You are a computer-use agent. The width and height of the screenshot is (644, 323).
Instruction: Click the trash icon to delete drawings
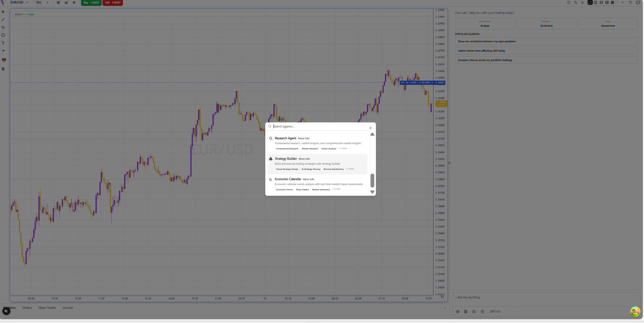click(x=3, y=69)
